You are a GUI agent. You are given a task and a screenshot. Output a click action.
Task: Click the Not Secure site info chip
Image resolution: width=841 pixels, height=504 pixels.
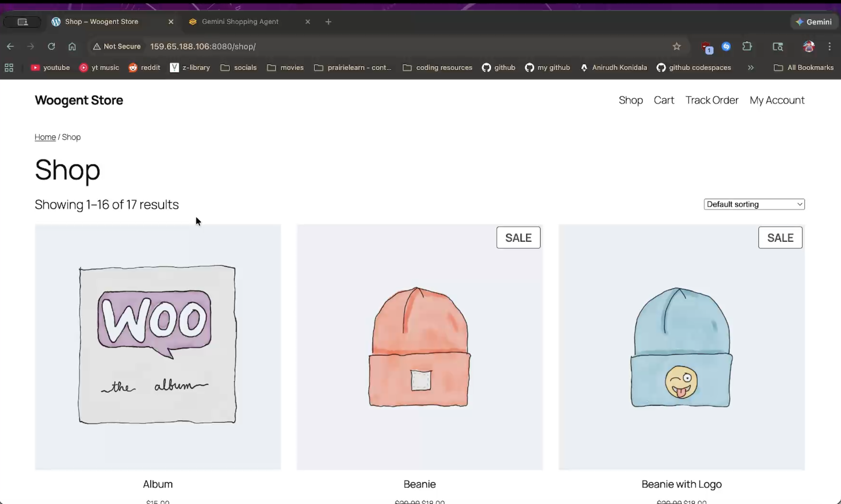[x=117, y=46]
